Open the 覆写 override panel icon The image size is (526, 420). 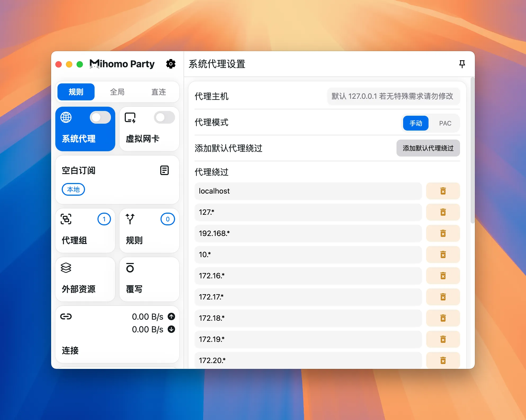[130, 268]
